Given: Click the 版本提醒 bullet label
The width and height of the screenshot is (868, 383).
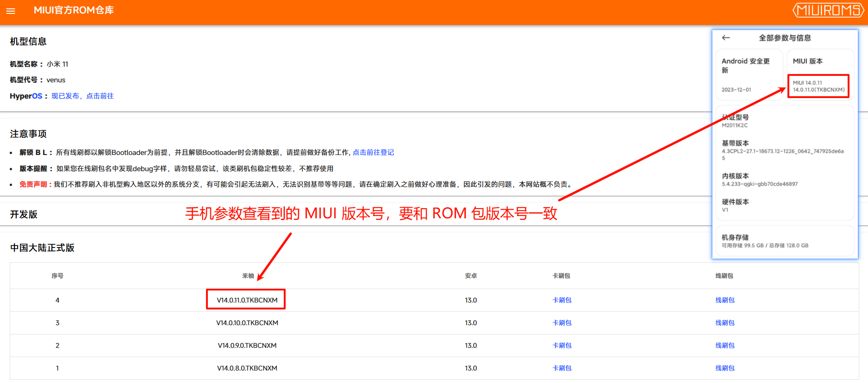Looking at the screenshot, I should (35, 168).
